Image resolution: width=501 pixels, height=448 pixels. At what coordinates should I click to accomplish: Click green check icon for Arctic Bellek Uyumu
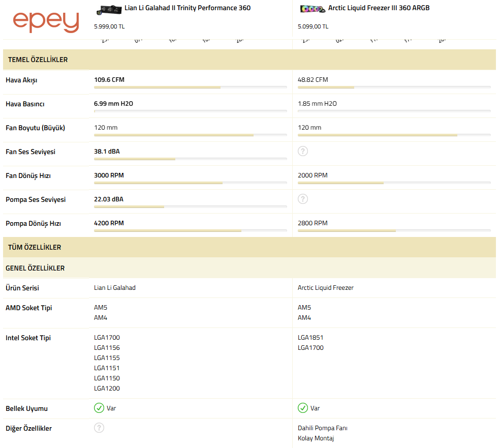click(303, 408)
